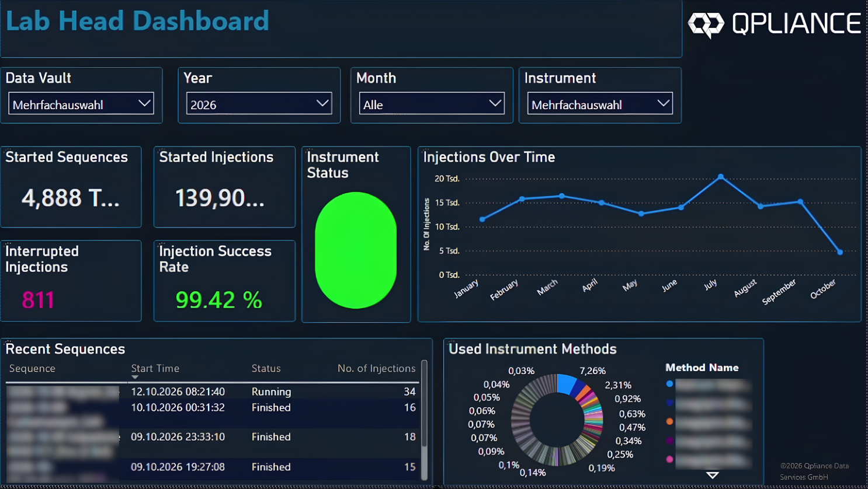The height and width of the screenshot is (489, 868).
Task: Expand the Month filter dropdown
Action: [432, 104]
